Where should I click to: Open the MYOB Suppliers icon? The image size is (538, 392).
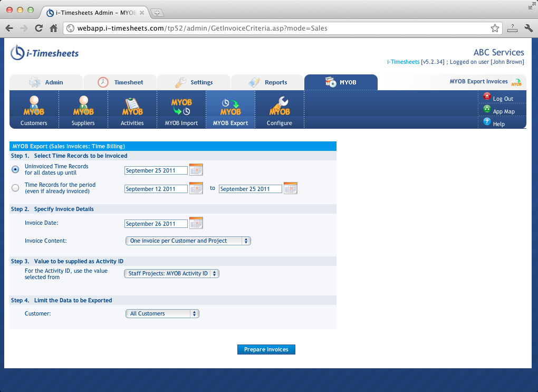pyautogui.click(x=83, y=106)
